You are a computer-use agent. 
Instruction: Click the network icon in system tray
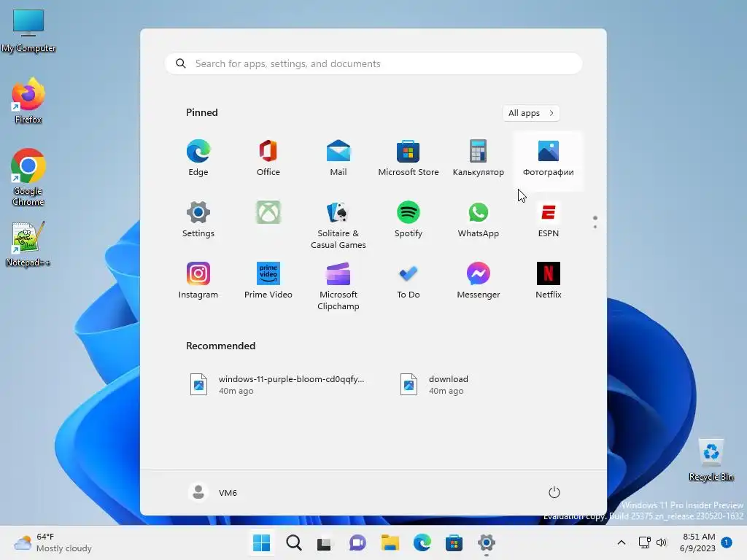(645, 542)
